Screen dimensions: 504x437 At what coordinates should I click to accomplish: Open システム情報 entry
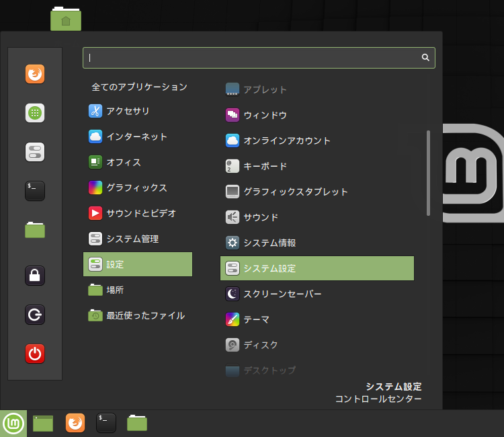(x=317, y=243)
